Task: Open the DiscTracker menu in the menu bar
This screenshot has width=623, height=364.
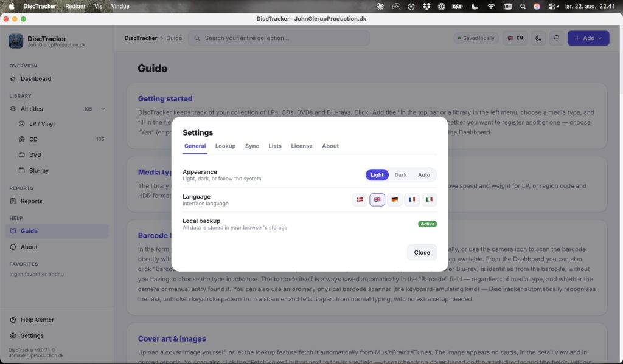Action: point(40,6)
